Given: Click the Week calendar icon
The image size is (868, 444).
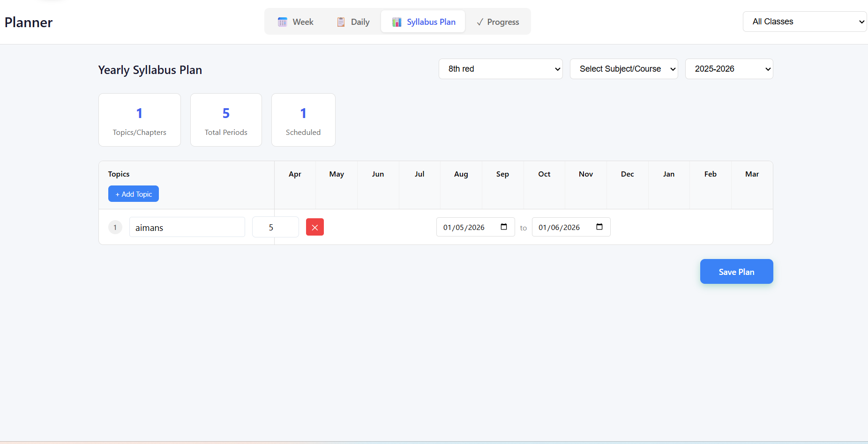Looking at the screenshot, I should [282, 22].
